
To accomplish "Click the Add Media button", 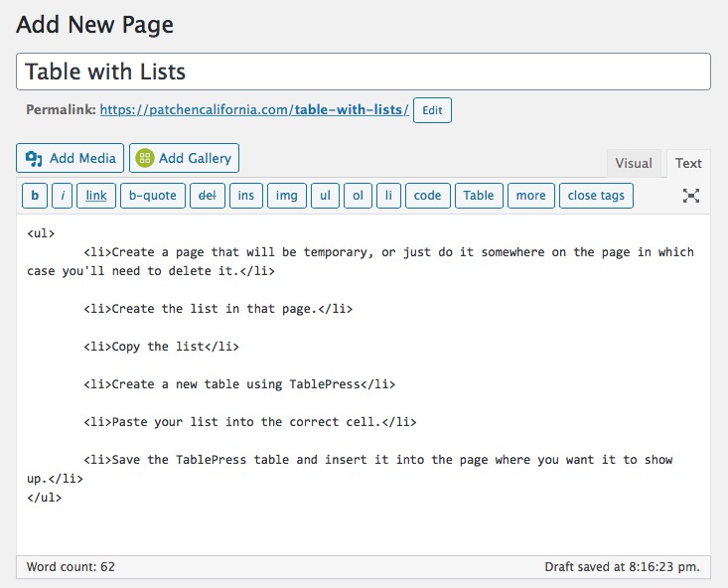I will click(70, 158).
